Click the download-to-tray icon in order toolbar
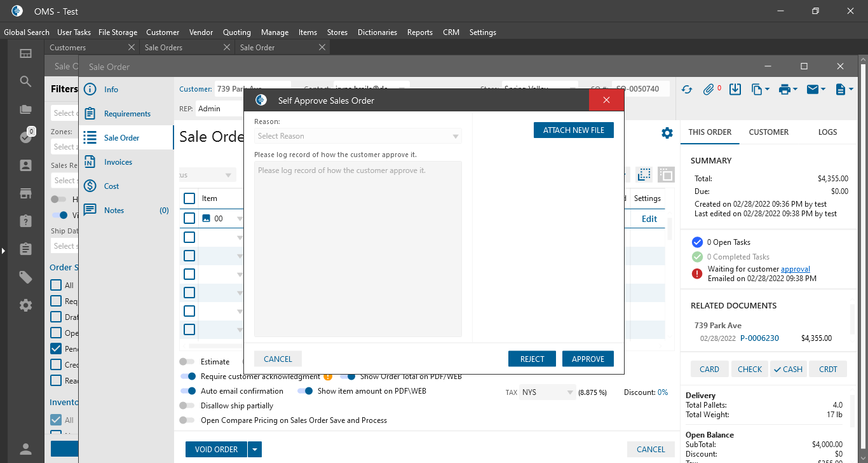The height and width of the screenshot is (463, 868). pyautogui.click(x=735, y=90)
